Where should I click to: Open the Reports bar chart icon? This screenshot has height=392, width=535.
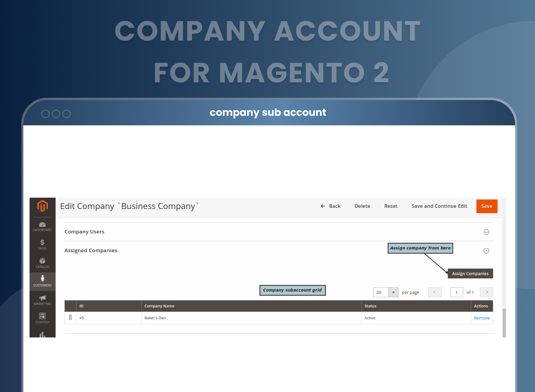[42, 334]
